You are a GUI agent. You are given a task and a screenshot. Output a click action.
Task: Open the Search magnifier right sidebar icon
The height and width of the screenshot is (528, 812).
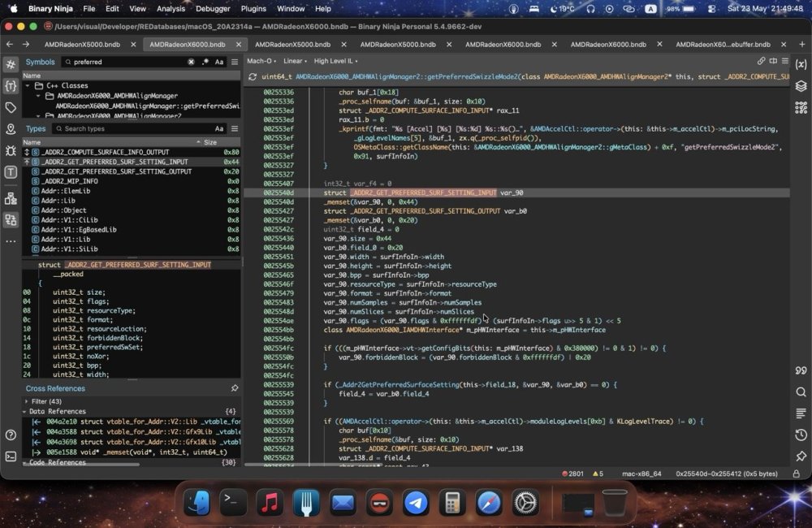click(x=801, y=392)
